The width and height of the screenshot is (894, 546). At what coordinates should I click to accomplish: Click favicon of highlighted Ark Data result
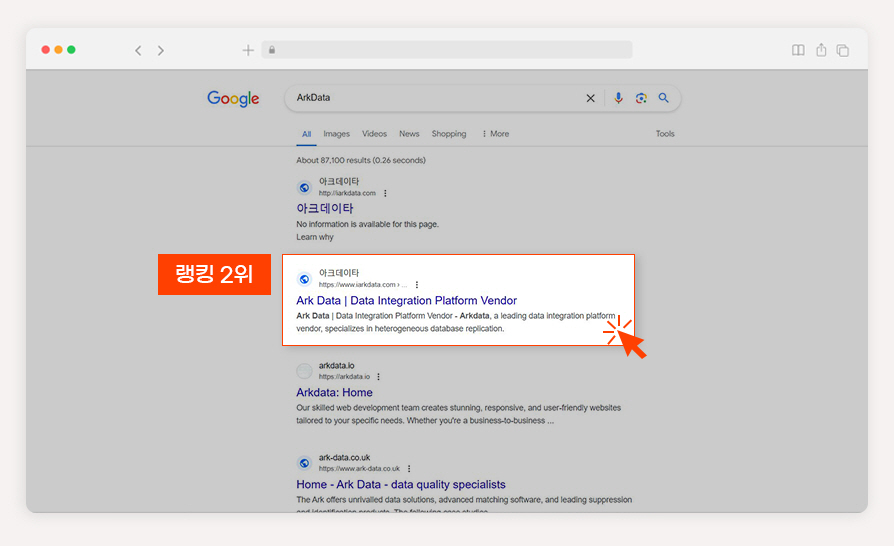(x=304, y=279)
